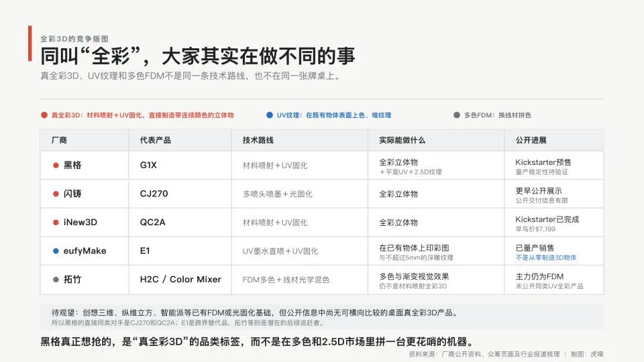Screen dimensions: 644x362
Task: Click the subtitle starting 真全彩3D、UV纹理
Action: coord(192,76)
